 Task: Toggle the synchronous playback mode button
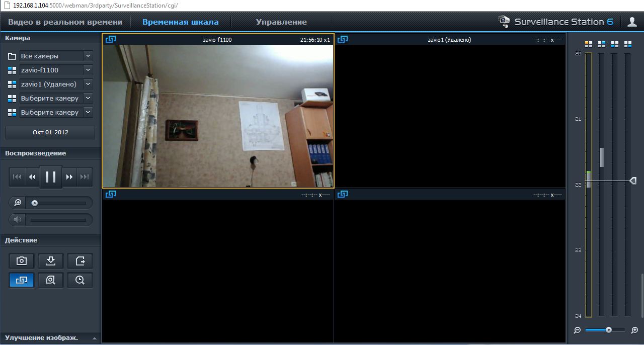[x=22, y=280]
